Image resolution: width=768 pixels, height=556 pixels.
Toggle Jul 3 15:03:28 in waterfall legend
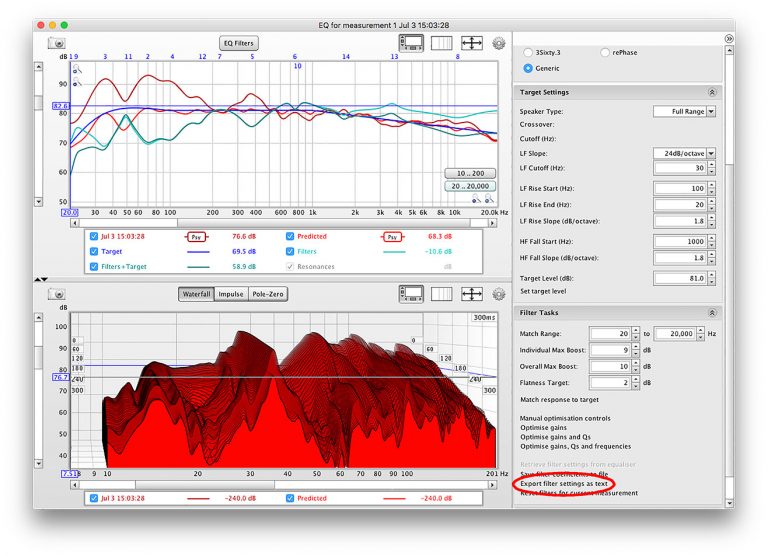click(x=94, y=498)
